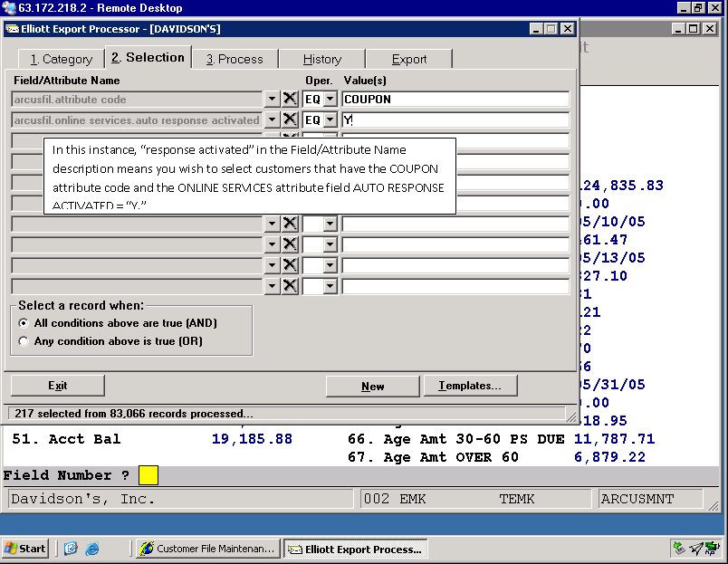The width and height of the screenshot is (728, 564).
Task: Open the operator dropdown in the second-to-last row
Action: pyautogui.click(x=330, y=265)
